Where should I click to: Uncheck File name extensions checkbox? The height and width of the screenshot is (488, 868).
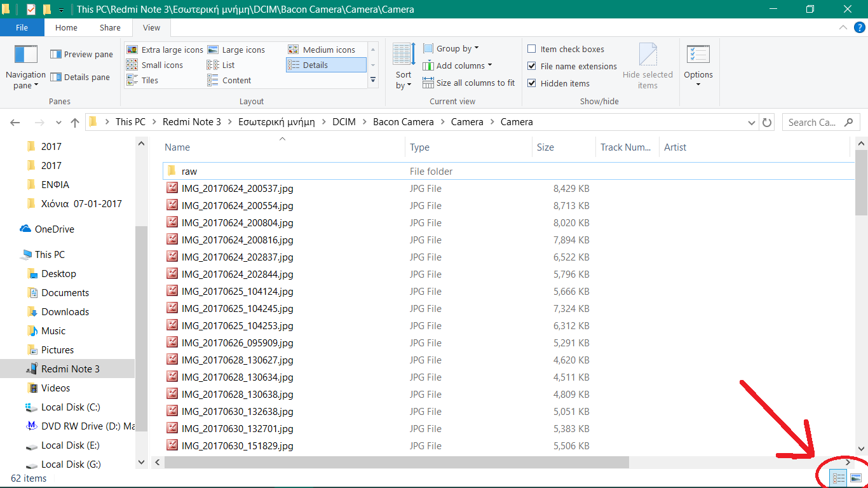532,66
